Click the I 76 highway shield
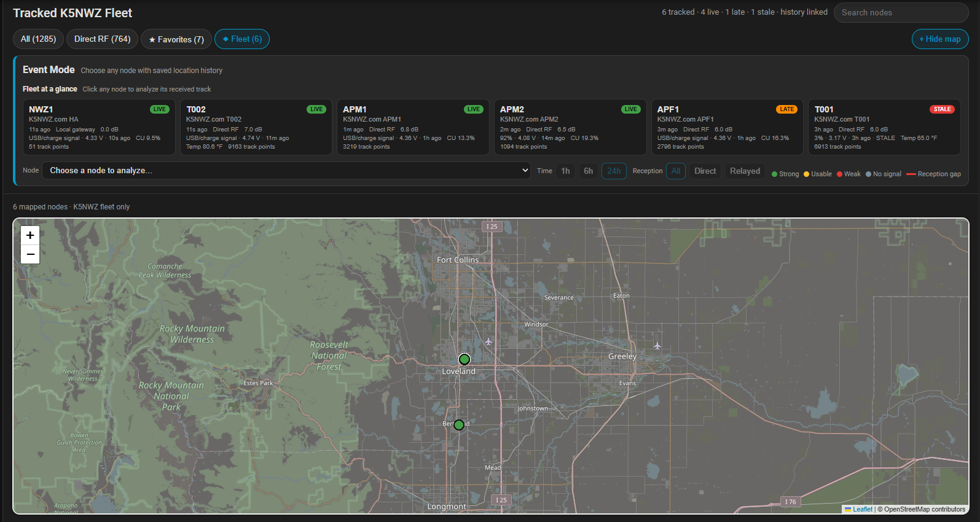 (x=790, y=502)
